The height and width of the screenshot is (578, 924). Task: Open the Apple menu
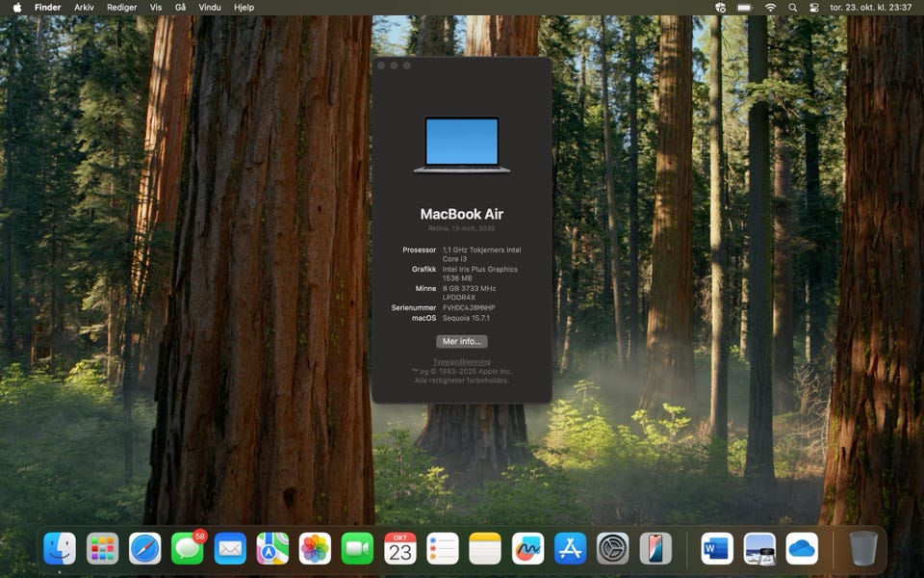pyautogui.click(x=17, y=8)
